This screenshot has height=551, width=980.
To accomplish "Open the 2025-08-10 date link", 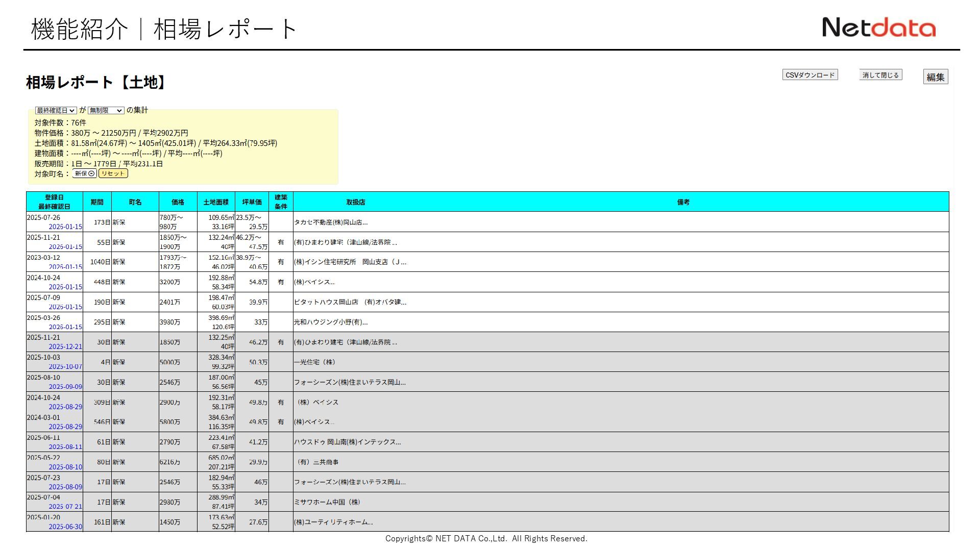I will point(65,467).
